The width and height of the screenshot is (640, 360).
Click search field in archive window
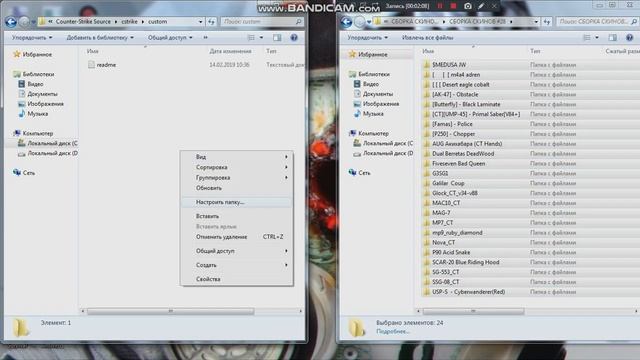point(597,22)
